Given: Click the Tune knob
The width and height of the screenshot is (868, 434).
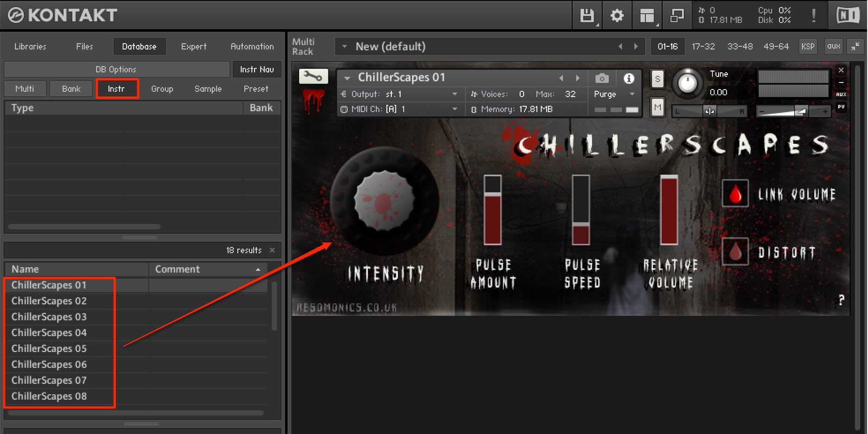Looking at the screenshot, I should coord(687,83).
